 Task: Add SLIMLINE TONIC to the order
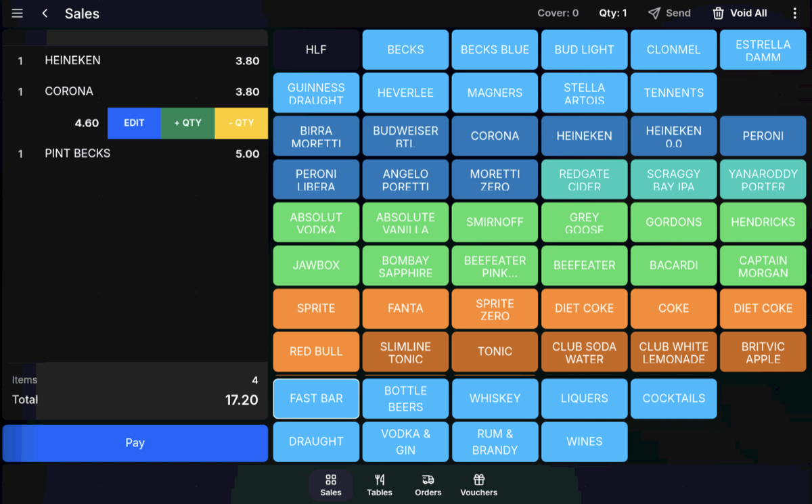405,352
